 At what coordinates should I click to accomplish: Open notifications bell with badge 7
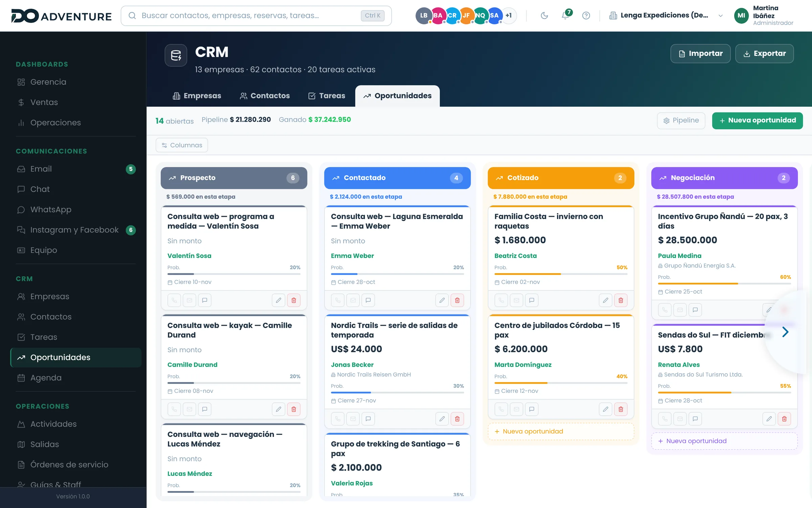(x=566, y=15)
